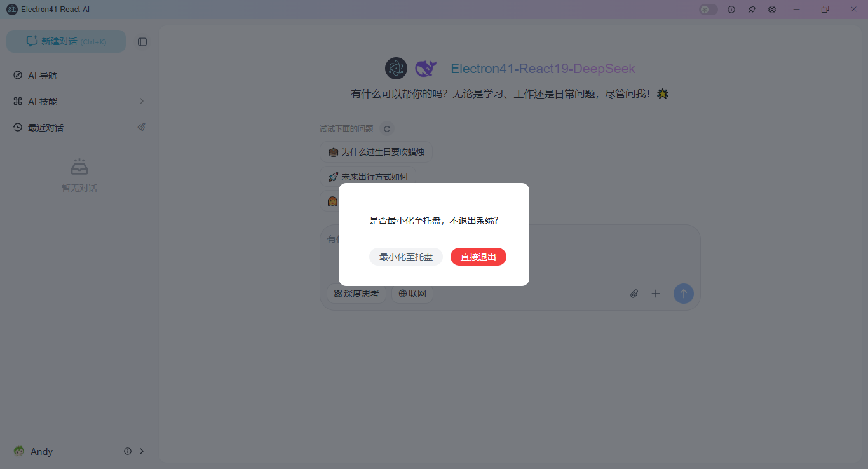Open the about info icon in title bar
868x469 pixels.
pos(731,10)
